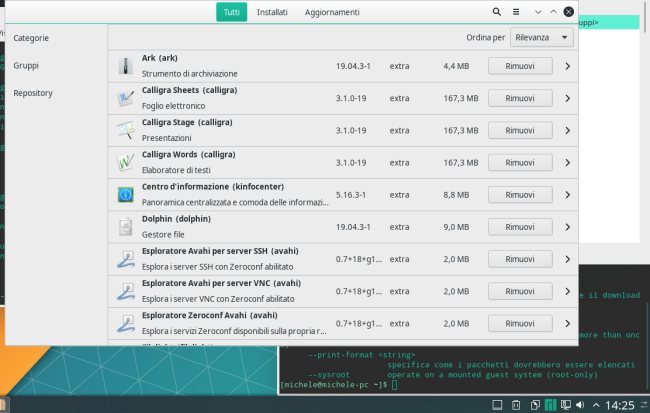Click the Avahi VNC server browser icon
Screen dimensions: 650x413
[126, 291]
